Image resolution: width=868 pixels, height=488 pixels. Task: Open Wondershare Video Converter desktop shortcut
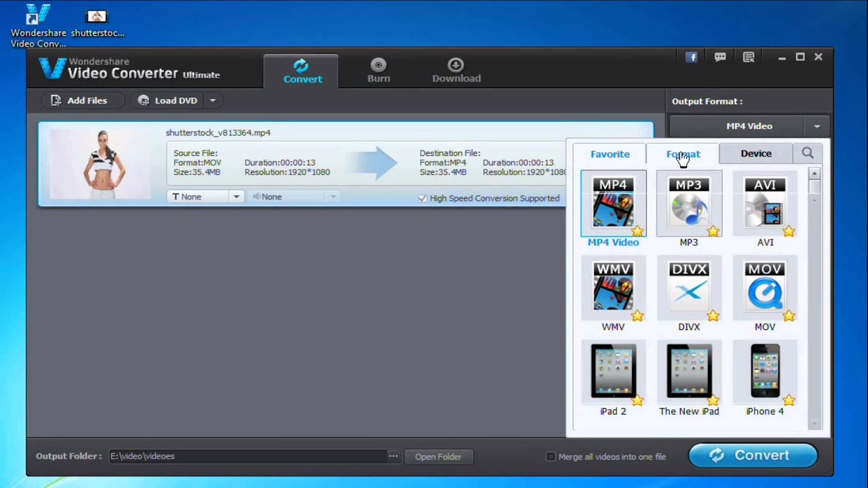pos(38,26)
